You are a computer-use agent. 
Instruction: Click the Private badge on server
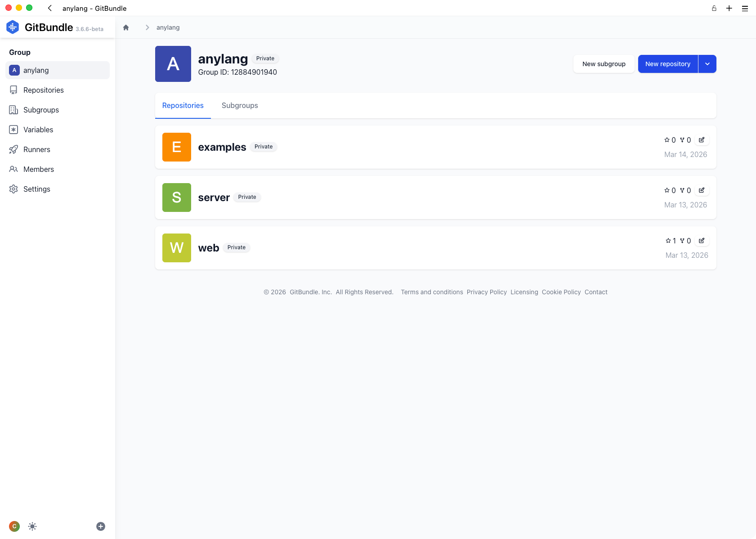[x=247, y=197]
